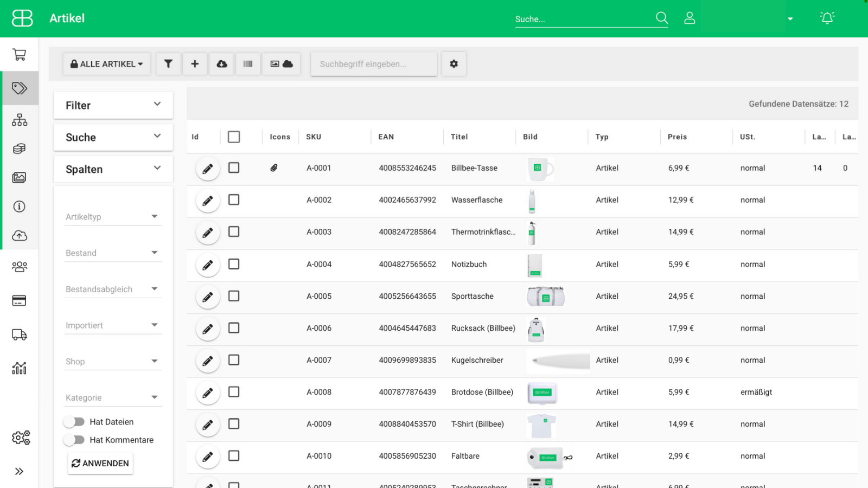Open the Importiert dropdown
This screenshot has width=868, height=488.
point(113,325)
